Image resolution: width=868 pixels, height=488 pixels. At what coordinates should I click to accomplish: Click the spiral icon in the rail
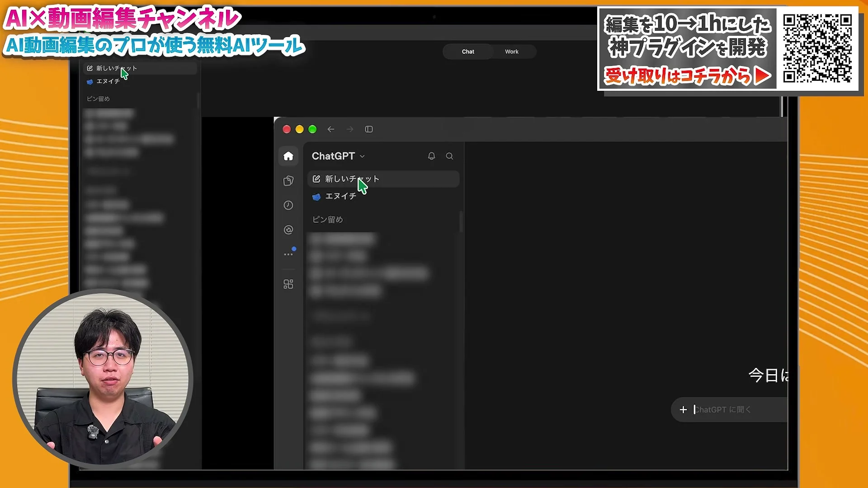[x=288, y=230]
